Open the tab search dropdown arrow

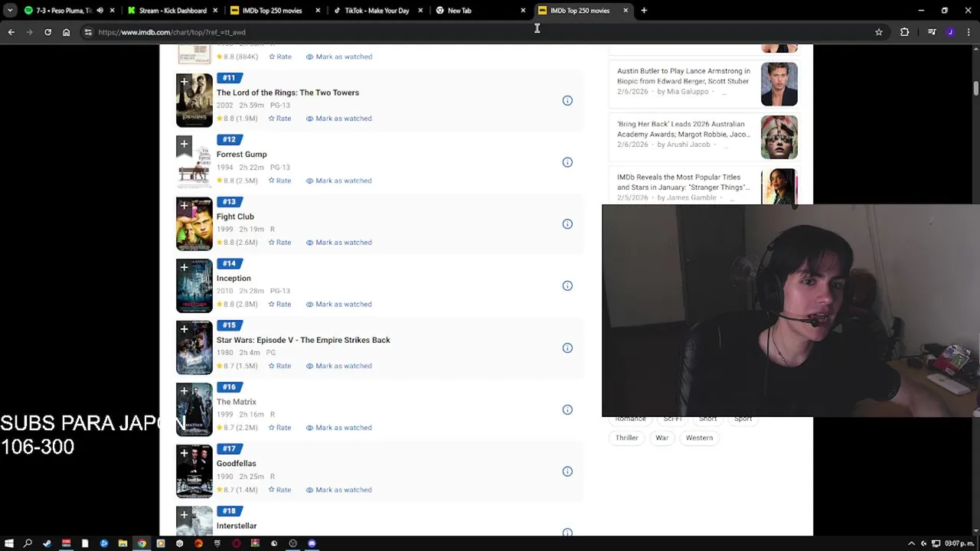9,11
